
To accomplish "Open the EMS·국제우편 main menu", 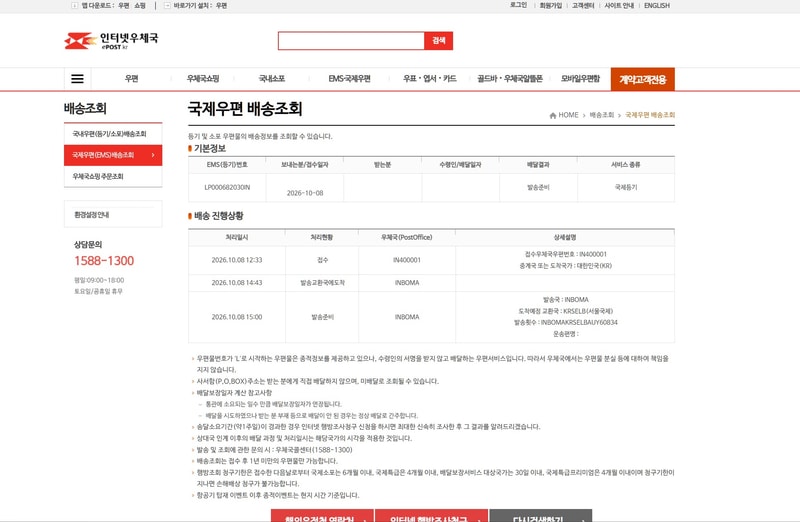I will click(349, 79).
